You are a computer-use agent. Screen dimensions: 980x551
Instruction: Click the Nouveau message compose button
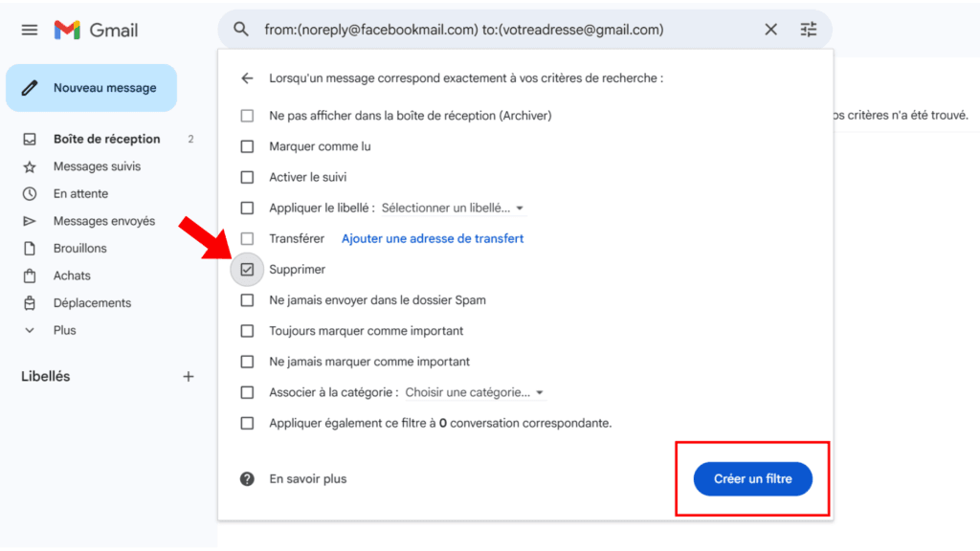tap(91, 87)
